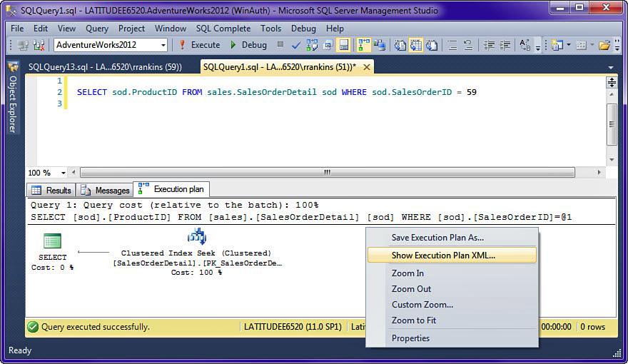Image resolution: width=628 pixels, height=364 pixels.
Task: Click the Parse query checkmark icon
Action: point(296,45)
